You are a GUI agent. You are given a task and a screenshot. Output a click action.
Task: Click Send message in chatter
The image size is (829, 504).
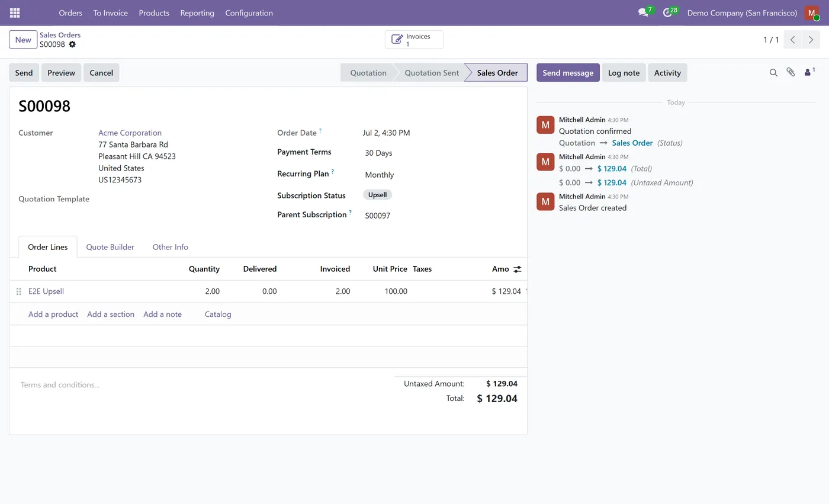click(568, 73)
